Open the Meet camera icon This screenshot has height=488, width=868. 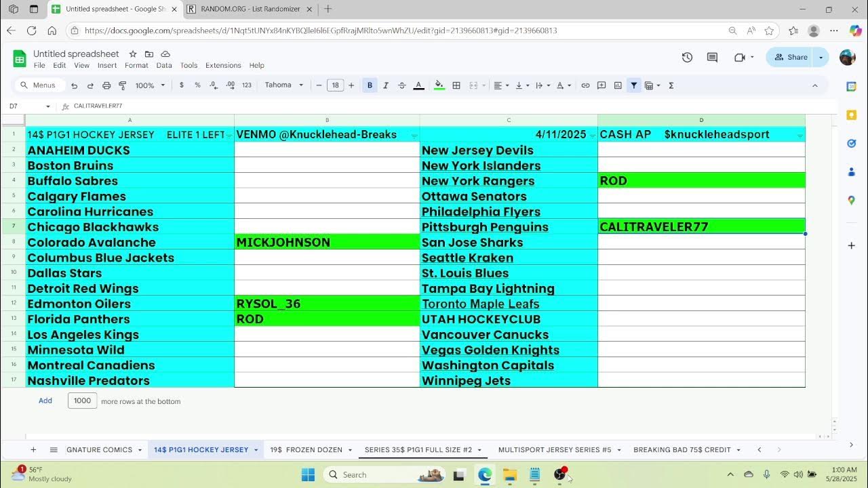click(x=740, y=58)
